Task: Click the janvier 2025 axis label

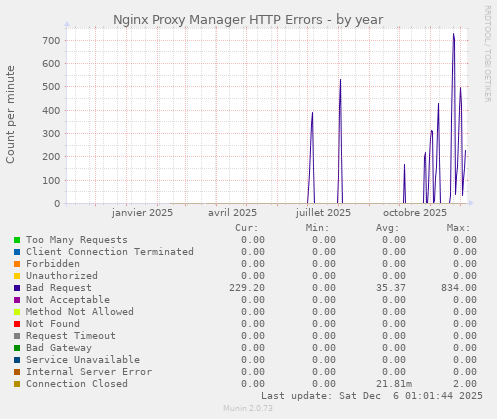Action: pyautogui.click(x=142, y=213)
